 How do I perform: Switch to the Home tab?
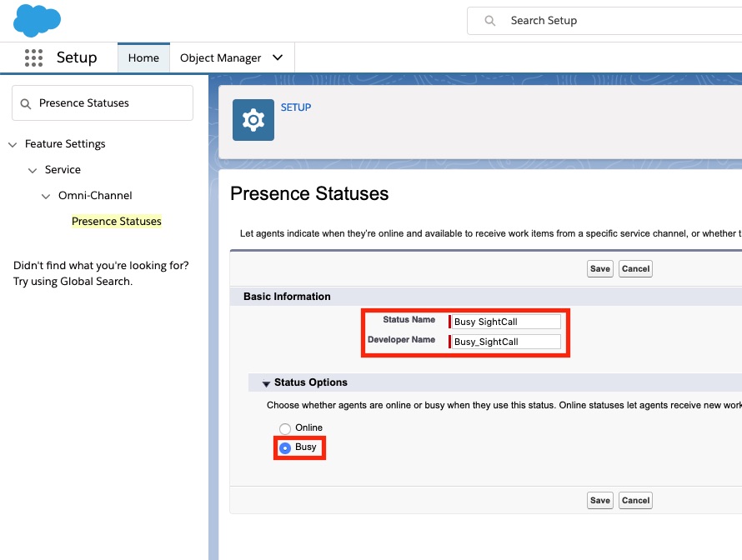click(x=143, y=57)
